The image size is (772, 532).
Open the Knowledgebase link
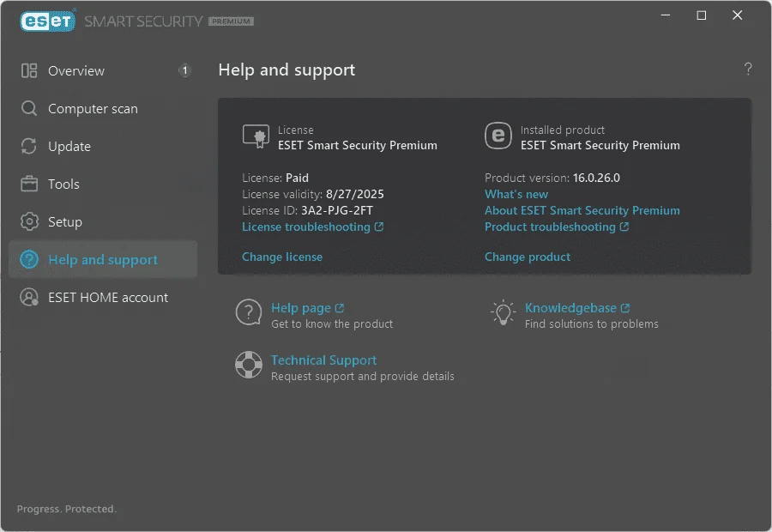pos(570,308)
